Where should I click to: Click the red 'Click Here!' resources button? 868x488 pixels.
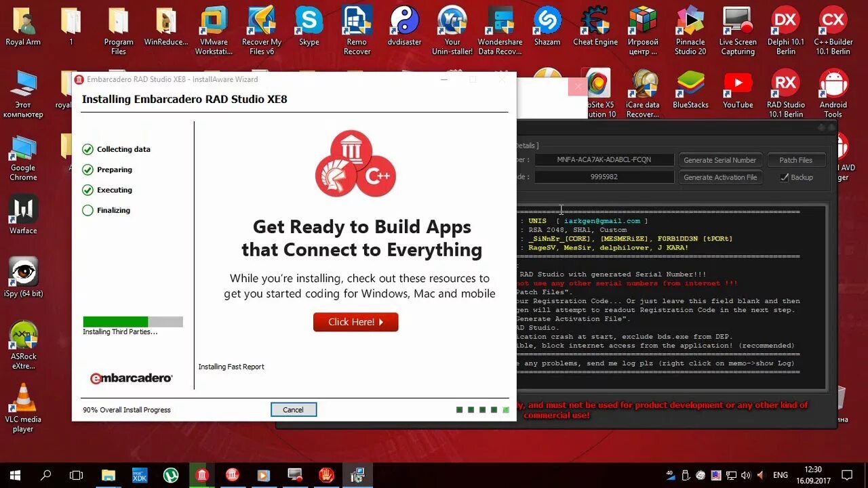point(355,322)
